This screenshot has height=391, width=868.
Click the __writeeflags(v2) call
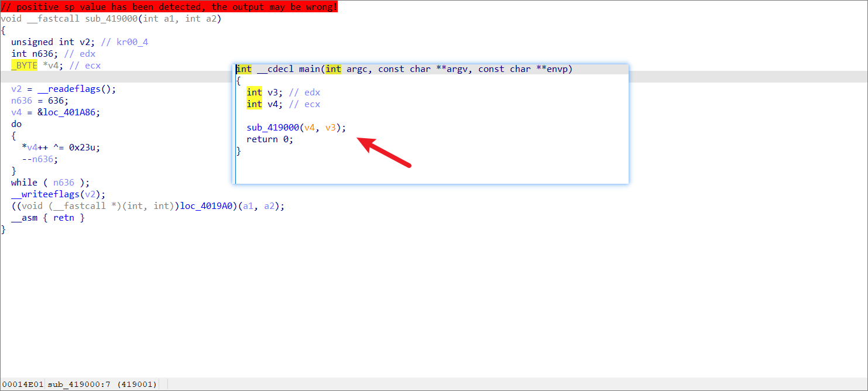pos(59,194)
